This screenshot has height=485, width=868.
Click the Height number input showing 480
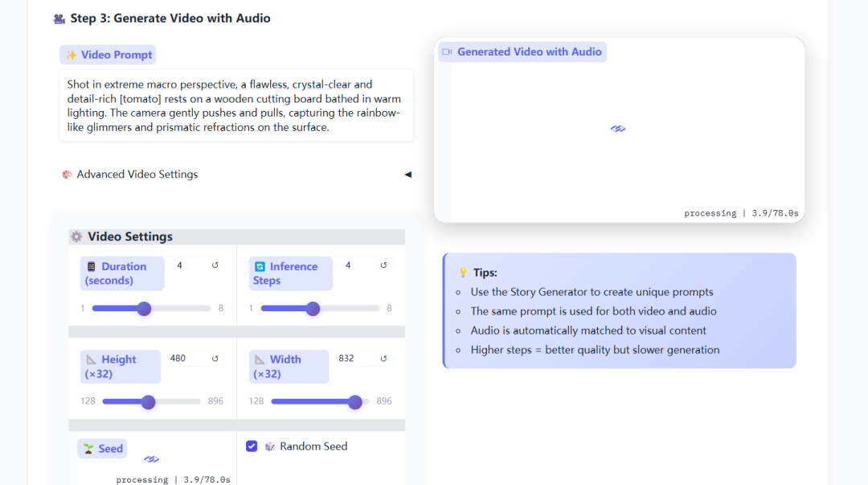coord(183,359)
